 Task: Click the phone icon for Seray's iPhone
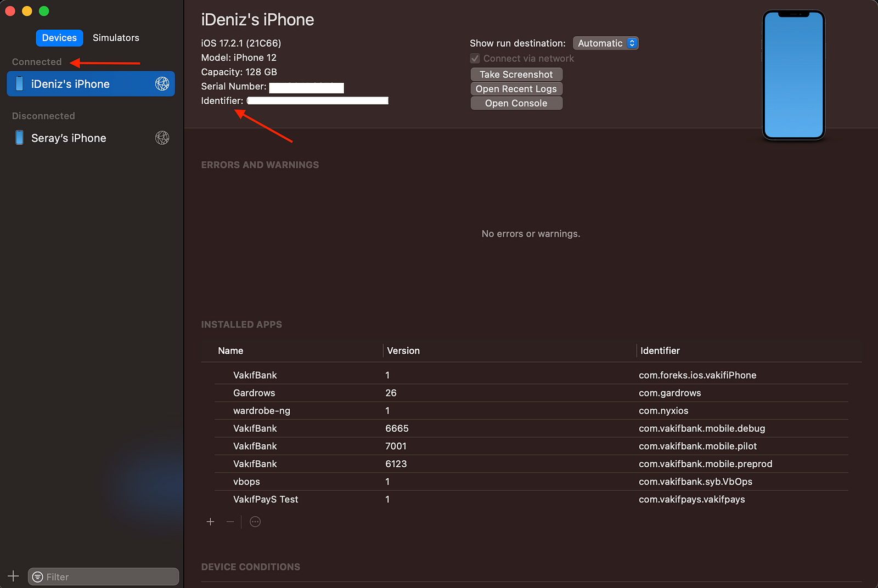(x=19, y=138)
